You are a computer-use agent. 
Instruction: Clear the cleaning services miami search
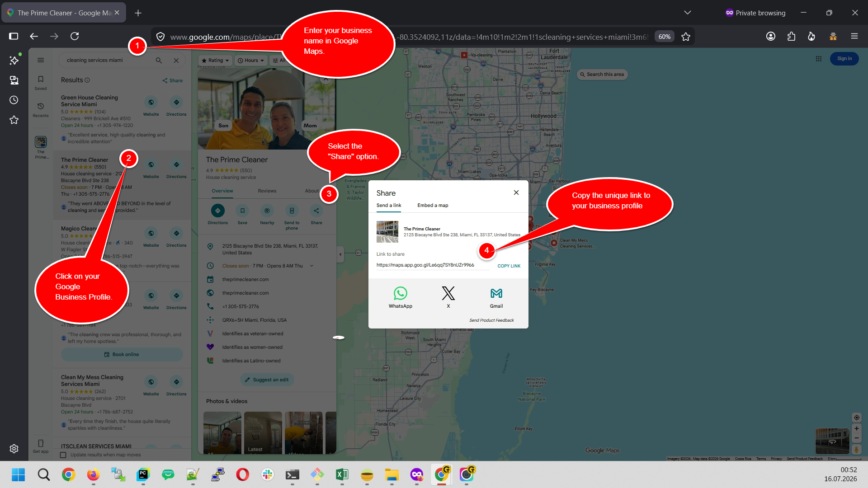pos(176,61)
